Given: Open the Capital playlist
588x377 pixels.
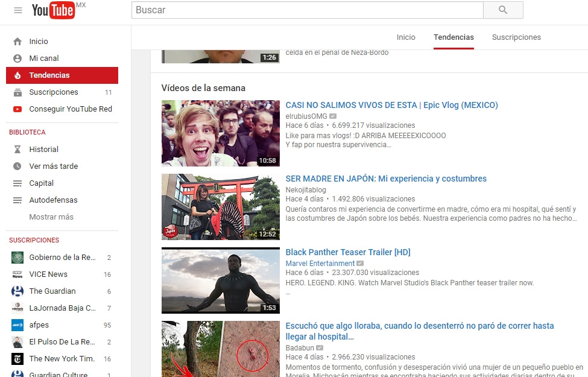Looking at the screenshot, I should [x=41, y=183].
